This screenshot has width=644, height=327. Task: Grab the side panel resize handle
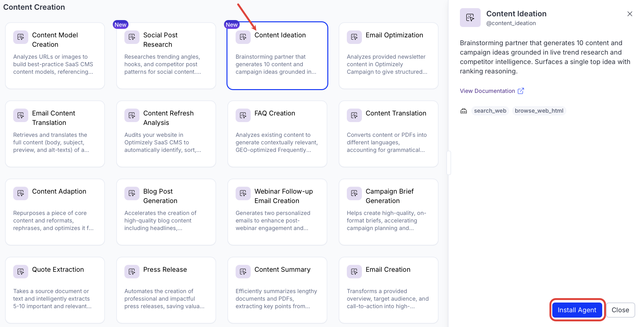click(x=449, y=163)
